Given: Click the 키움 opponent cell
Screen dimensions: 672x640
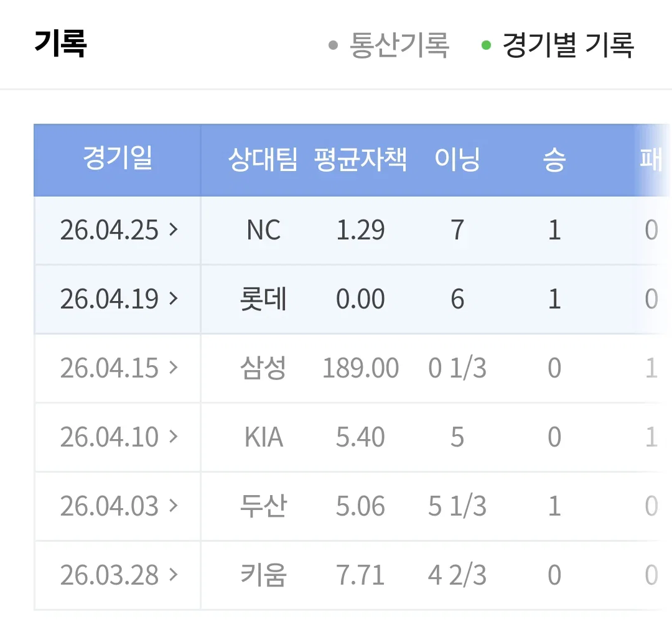Looking at the screenshot, I should (263, 575).
